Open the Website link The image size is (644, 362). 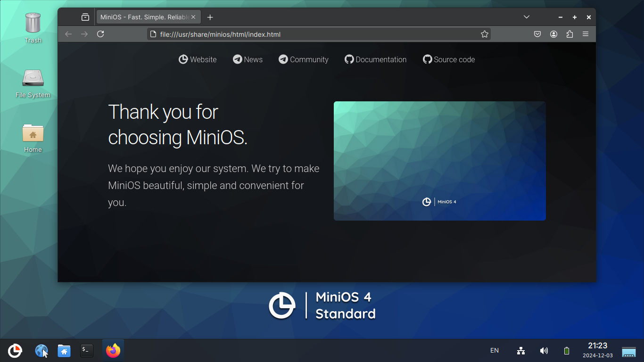(x=198, y=59)
